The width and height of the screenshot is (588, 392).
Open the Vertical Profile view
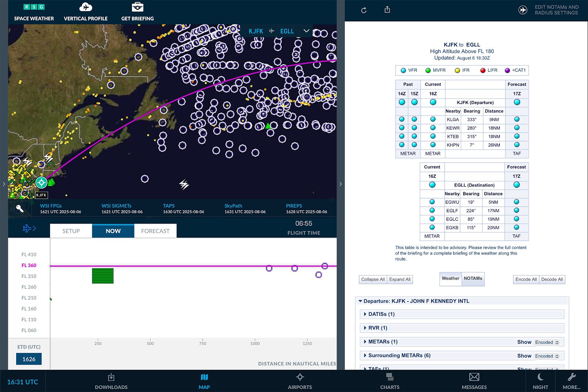pyautogui.click(x=86, y=12)
